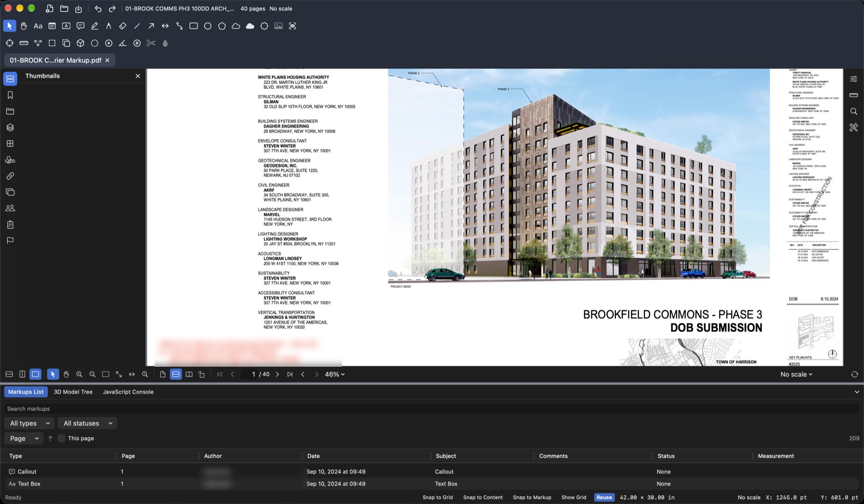Viewport: 864px width, 504px height.
Task: Switch to the JavaScript Console tab
Action: [128, 392]
